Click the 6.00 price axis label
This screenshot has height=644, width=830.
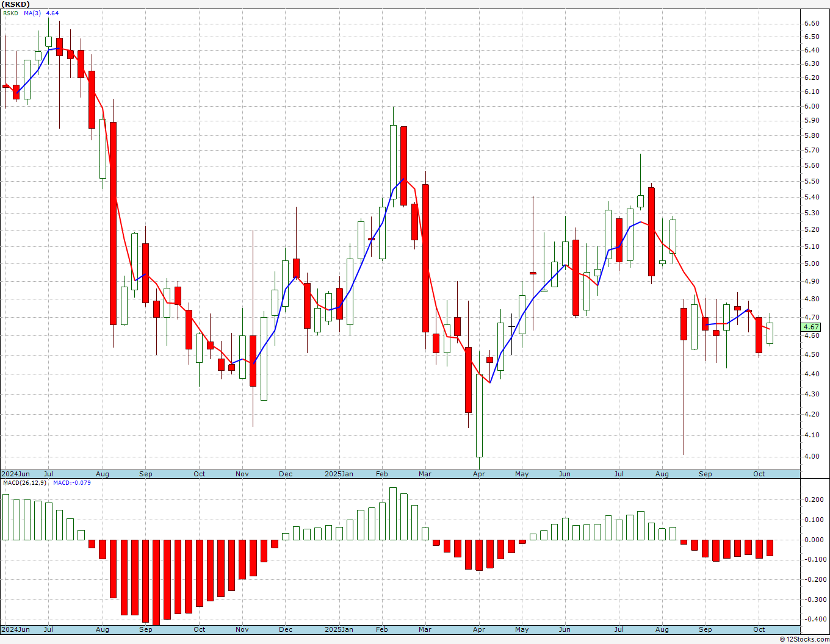coord(812,106)
